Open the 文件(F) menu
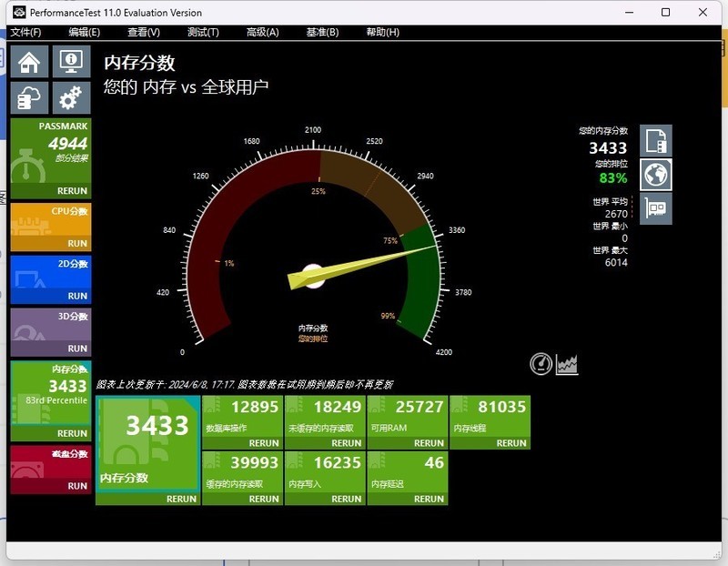This screenshot has width=728, height=566. click(25, 32)
